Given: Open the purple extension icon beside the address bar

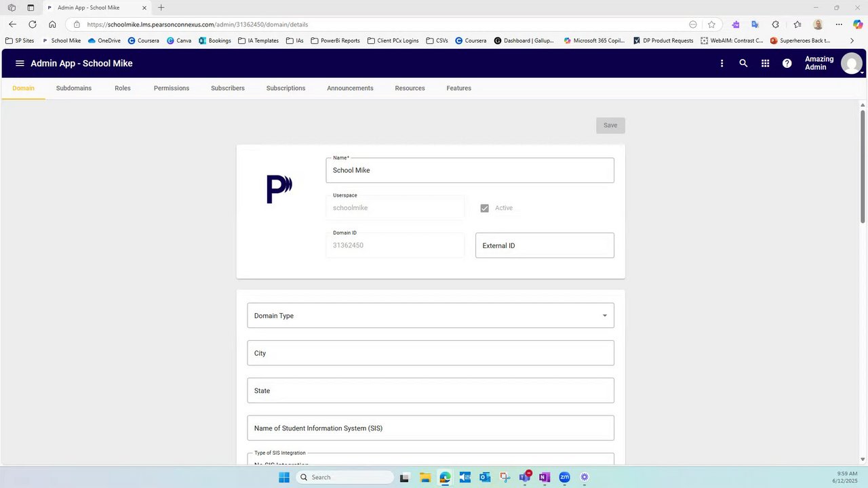Looking at the screenshot, I should (x=736, y=24).
